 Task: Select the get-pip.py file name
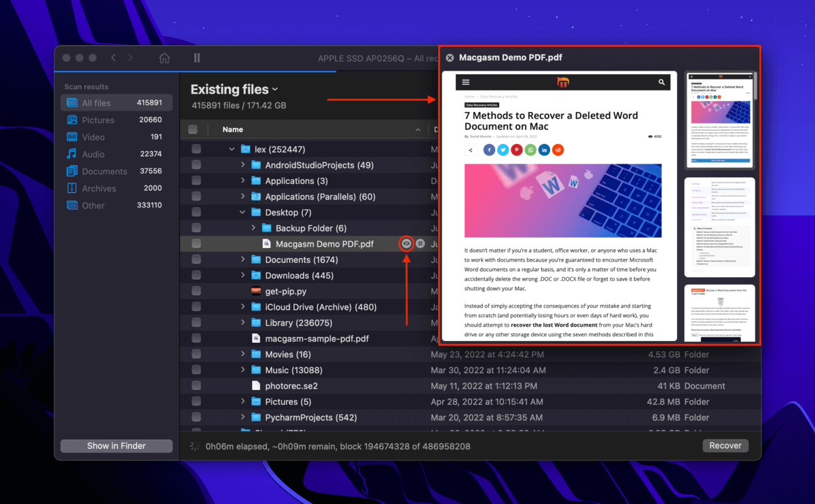point(287,291)
